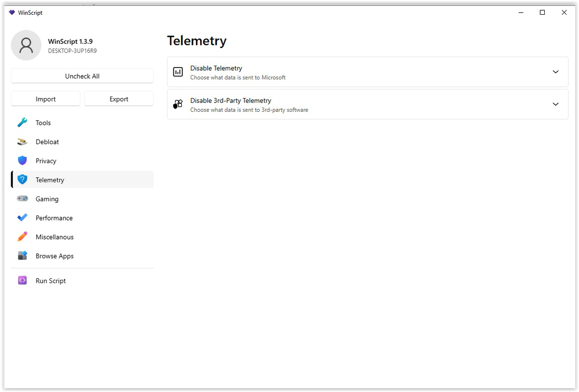Click the Disable 3rd-Party Telemetry title
579x392 pixels.
tap(230, 100)
